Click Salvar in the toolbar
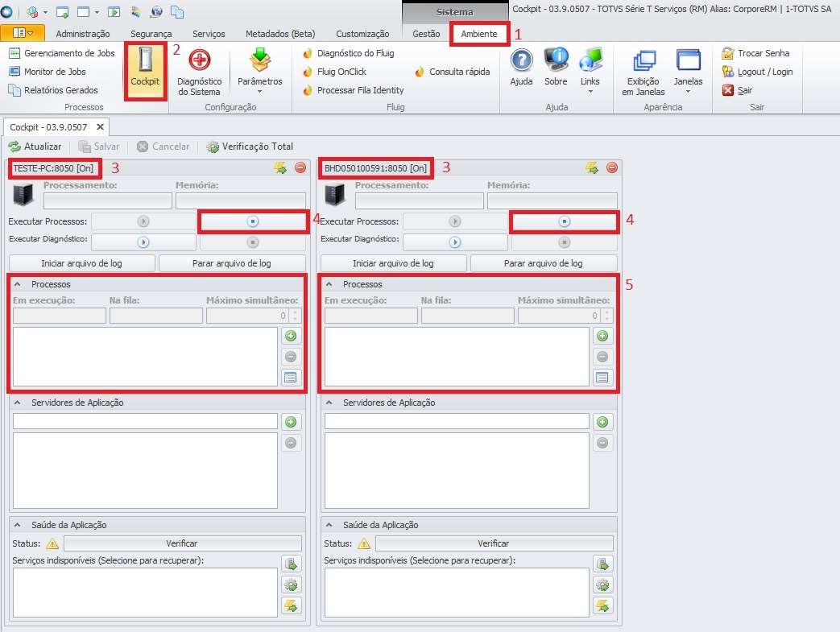The height and width of the screenshot is (632, 840). [99, 147]
